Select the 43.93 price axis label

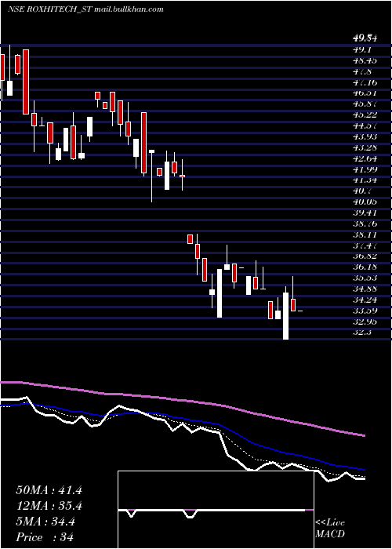point(365,136)
